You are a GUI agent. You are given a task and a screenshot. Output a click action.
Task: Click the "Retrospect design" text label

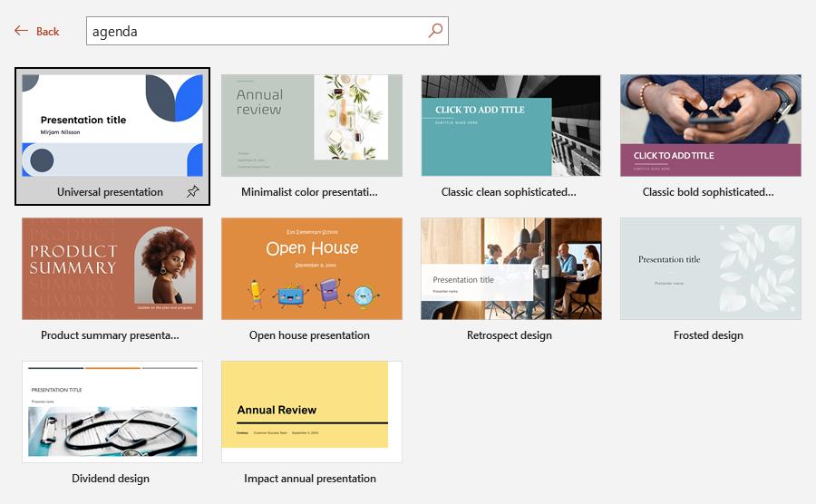point(509,335)
